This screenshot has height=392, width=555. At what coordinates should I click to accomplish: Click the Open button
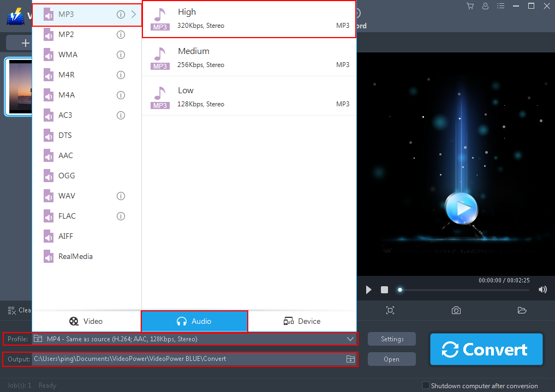[x=391, y=359]
